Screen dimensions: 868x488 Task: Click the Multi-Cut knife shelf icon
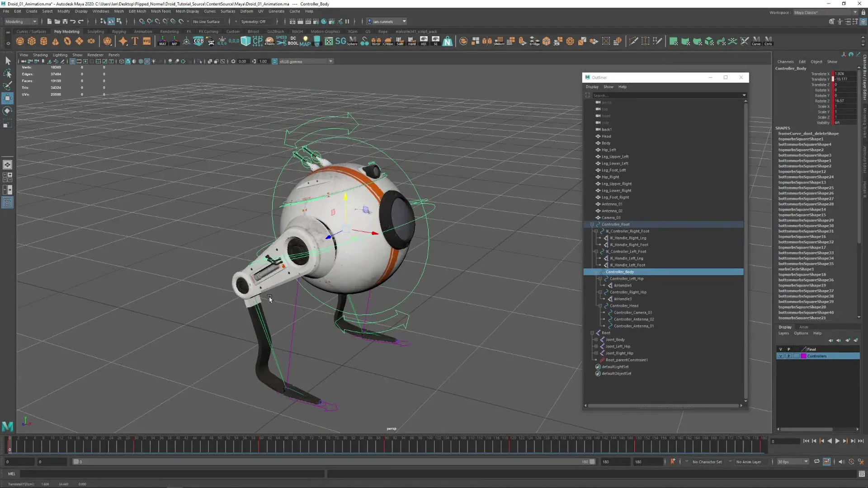(x=633, y=41)
